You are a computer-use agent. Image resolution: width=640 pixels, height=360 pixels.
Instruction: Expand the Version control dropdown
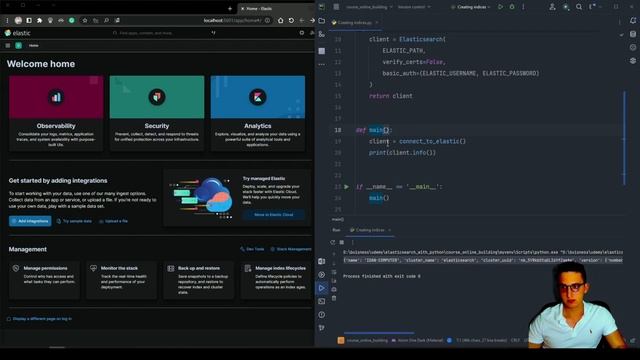coord(414,7)
